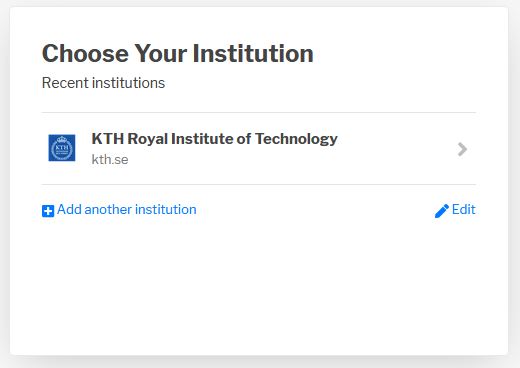Screen dimensions: 520x368
Task: Click the word 'Add' next to plus icon
Action: [x=69, y=210]
